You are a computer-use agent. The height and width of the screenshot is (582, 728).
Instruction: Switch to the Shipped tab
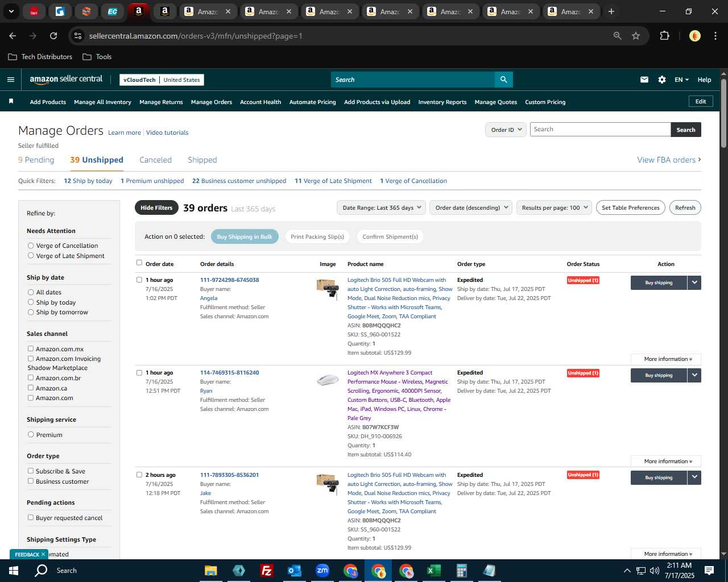[202, 160]
